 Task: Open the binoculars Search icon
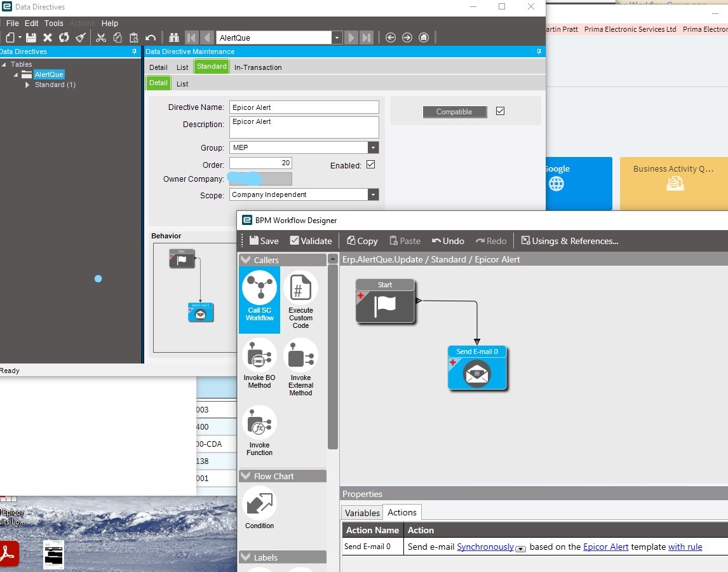click(x=174, y=37)
